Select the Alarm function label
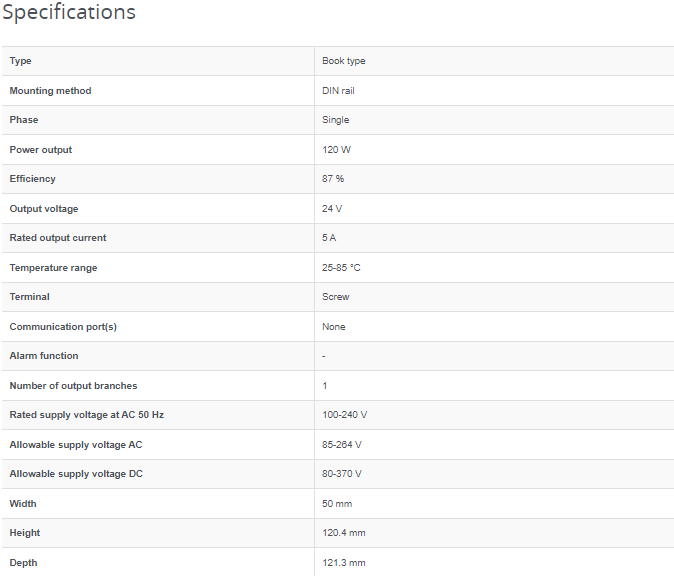This screenshot has height=576, width=674. pos(44,356)
